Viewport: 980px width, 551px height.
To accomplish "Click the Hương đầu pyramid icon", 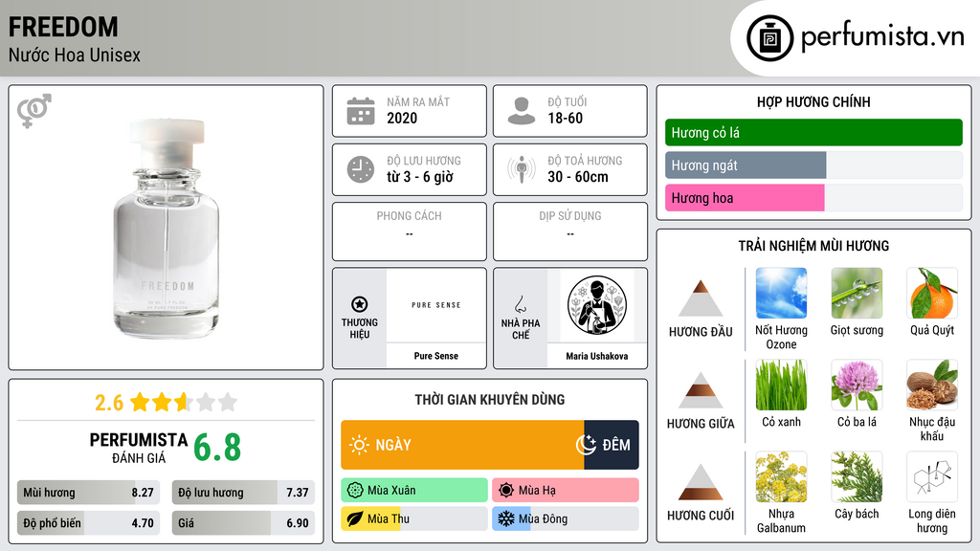I will pyautogui.click(x=701, y=298).
